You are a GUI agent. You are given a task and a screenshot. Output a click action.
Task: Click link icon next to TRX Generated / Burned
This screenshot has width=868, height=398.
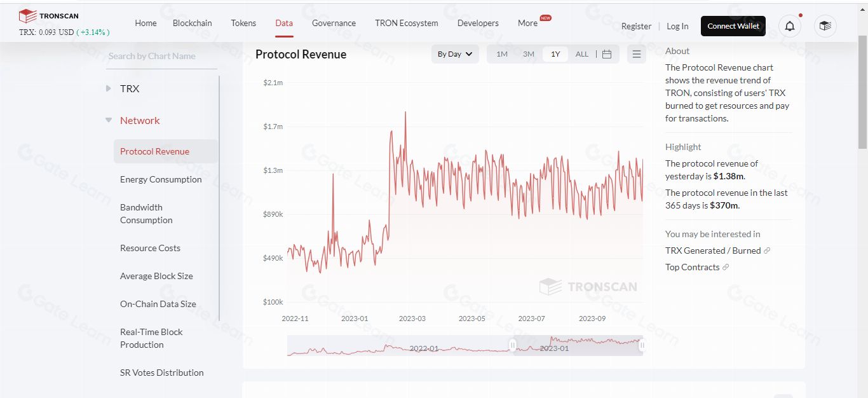767,250
